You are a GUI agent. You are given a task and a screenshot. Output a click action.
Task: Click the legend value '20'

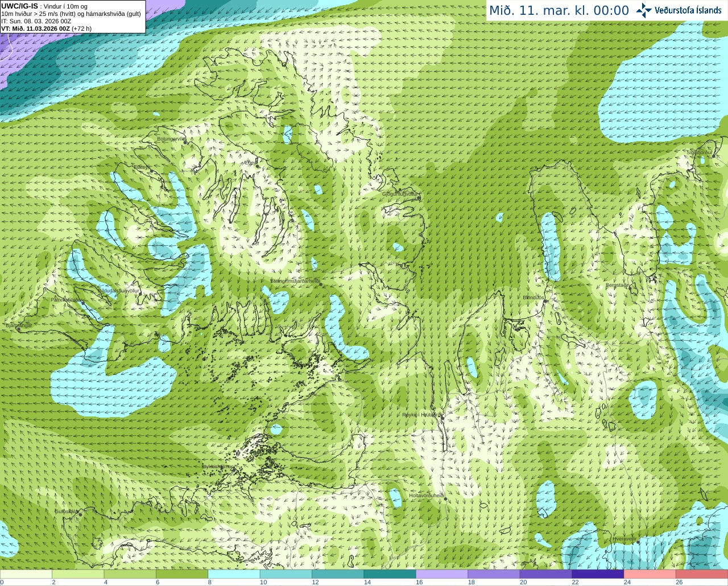pyautogui.click(x=523, y=582)
